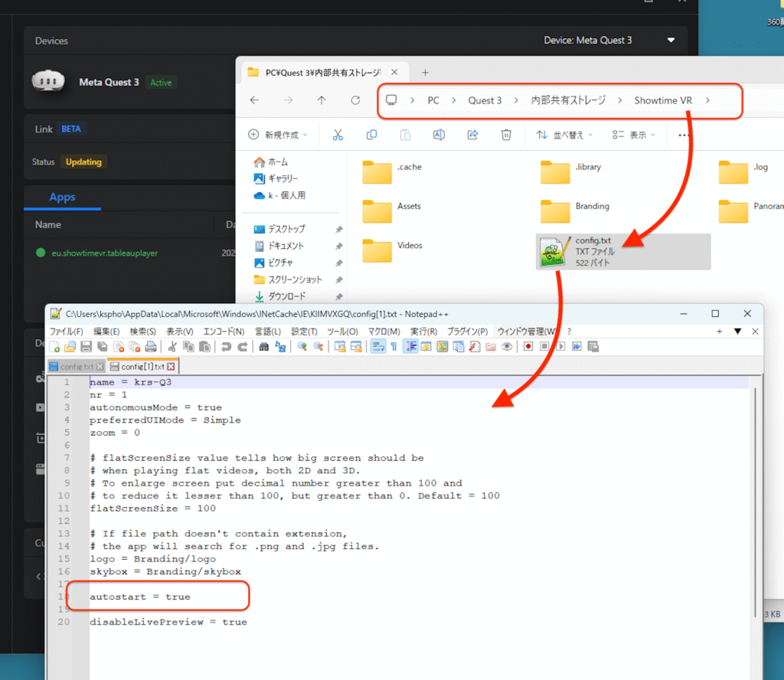Select the config.txt file in Explorer

pyautogui.click(x=623, y=251)
